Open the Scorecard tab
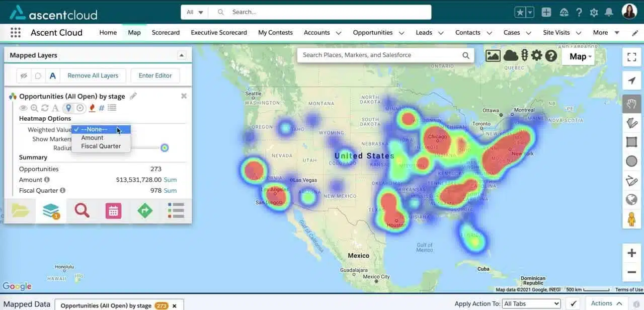Viewport: 644px width, 310px height. [x=166, y=33]
